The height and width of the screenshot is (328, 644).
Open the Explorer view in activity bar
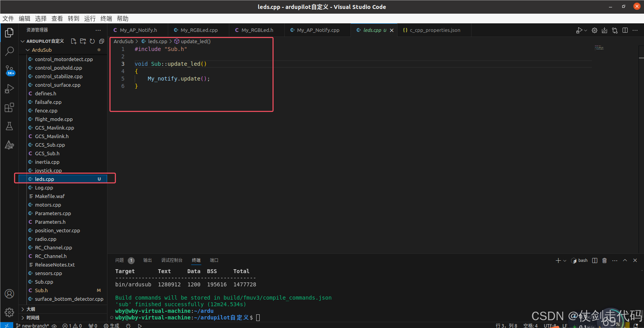[x=9, y=33]
